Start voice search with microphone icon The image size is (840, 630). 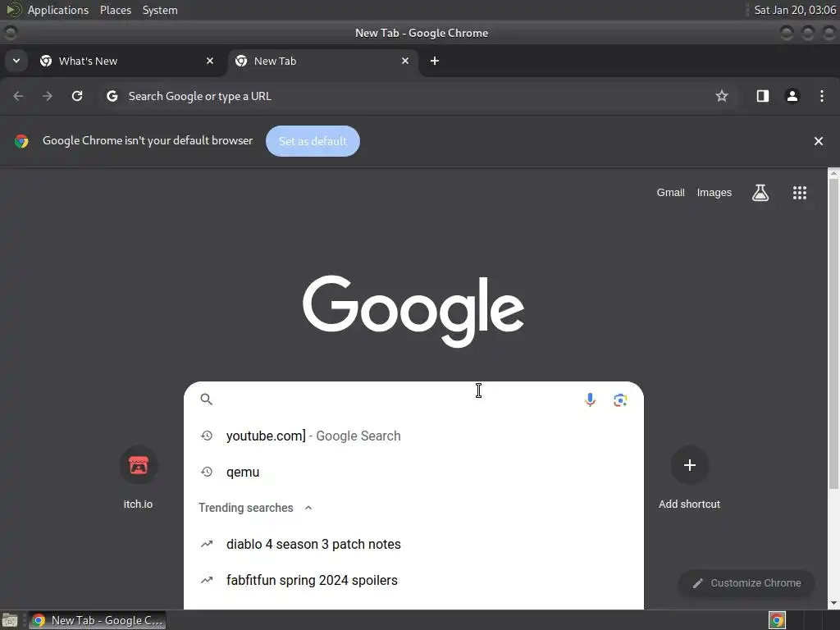[x=590, y=399]
